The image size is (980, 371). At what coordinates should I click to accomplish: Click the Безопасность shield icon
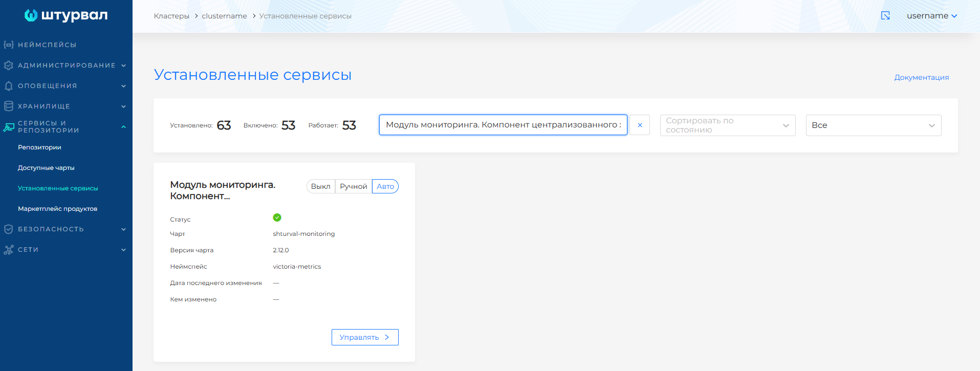point(9,229)
